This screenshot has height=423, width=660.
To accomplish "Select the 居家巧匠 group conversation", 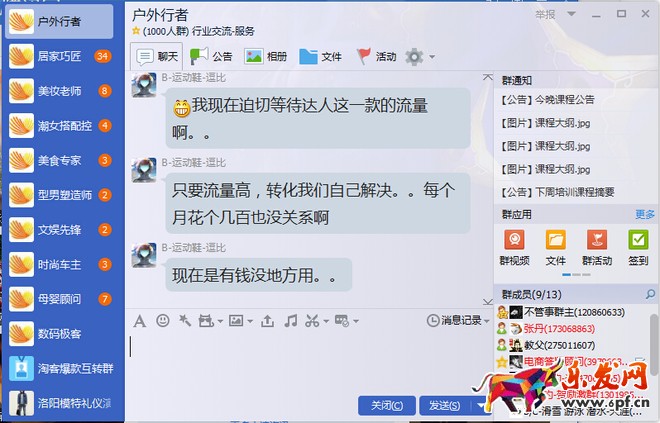I will point(60,56).
